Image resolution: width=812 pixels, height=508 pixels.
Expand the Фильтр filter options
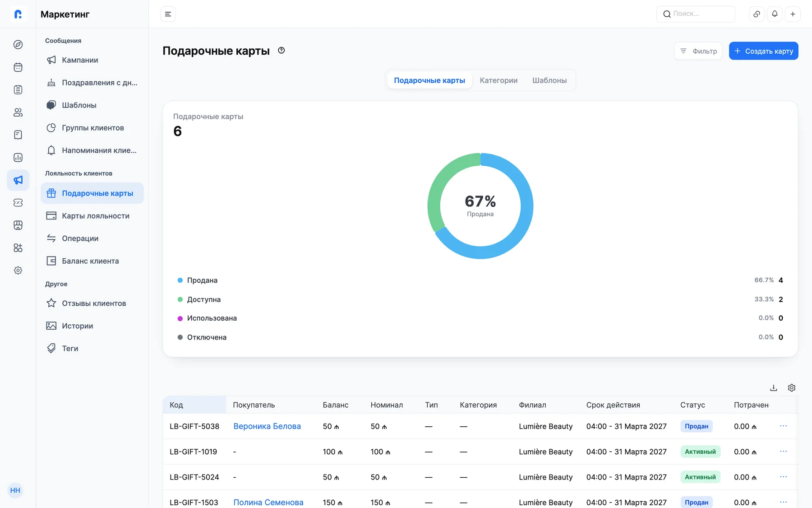click(698, 51)
